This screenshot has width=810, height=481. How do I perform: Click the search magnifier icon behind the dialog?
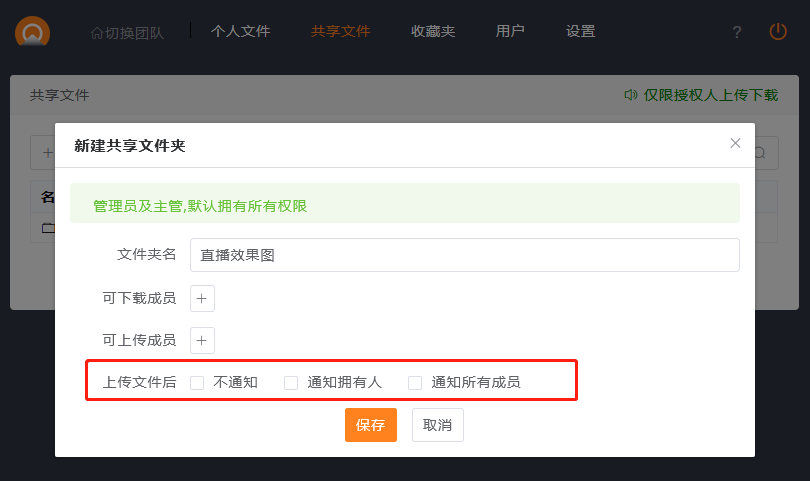[x=760, y=153]
